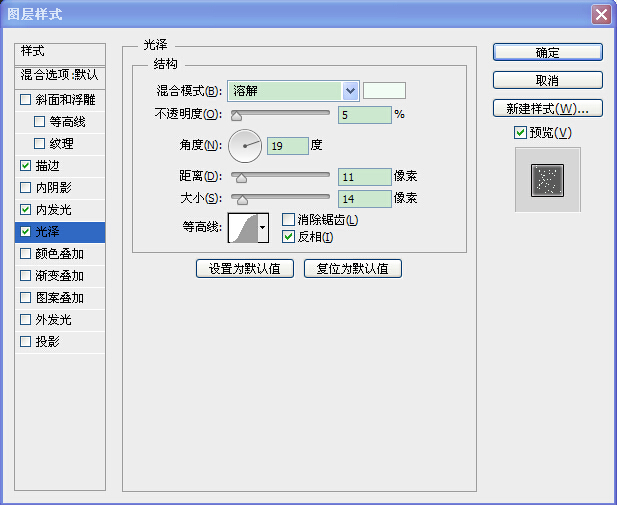Viewport: 617px width, 505px height.
Task: Enable 消除锯齿 checkbox
Action: 288,219
